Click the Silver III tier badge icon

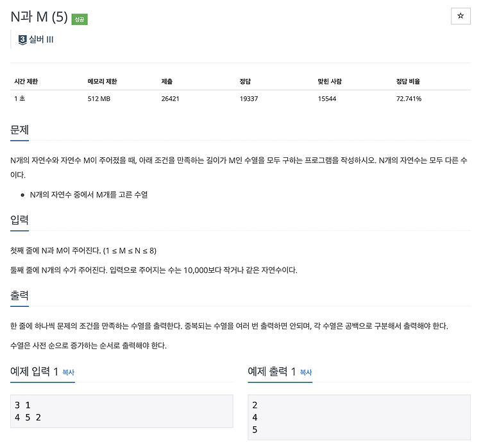(22, 40)
